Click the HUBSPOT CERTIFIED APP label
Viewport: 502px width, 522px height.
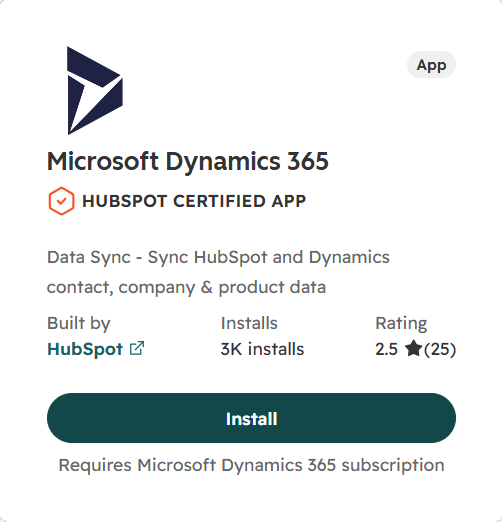[194, 201]
